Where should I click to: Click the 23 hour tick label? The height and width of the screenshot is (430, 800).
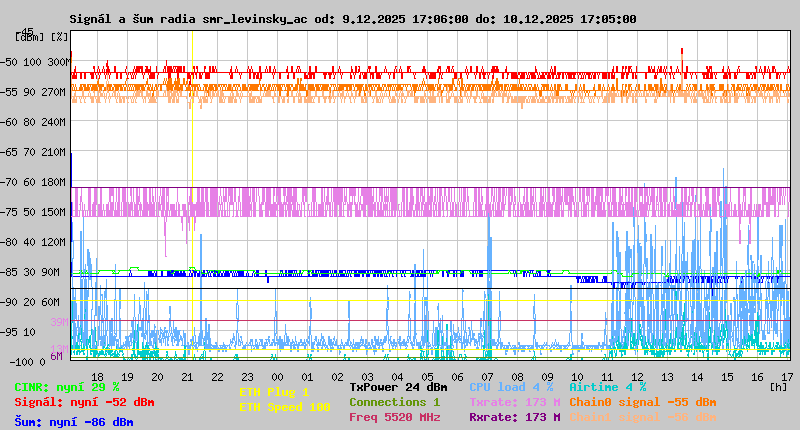(x=247, y=377)
